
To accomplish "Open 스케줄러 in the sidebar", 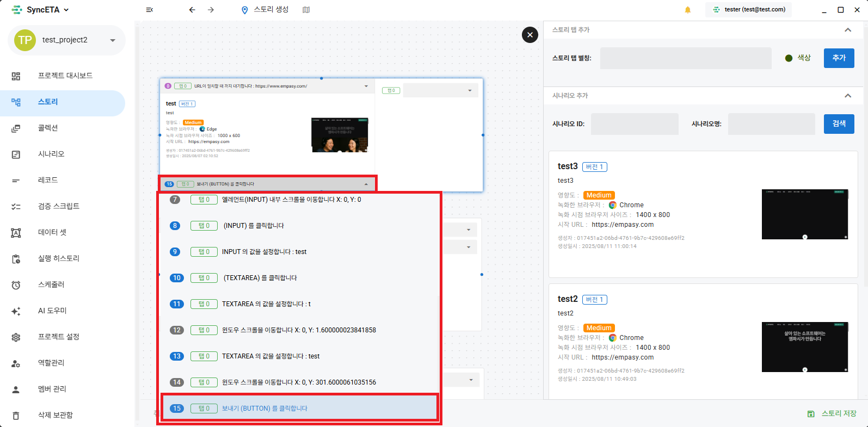I will pos(51,284).
